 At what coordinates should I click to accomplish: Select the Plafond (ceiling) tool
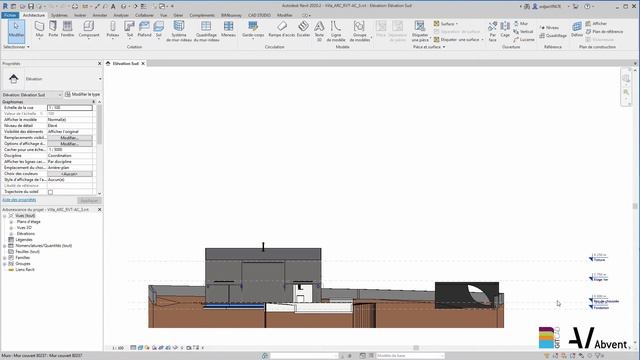pos(144,29)
